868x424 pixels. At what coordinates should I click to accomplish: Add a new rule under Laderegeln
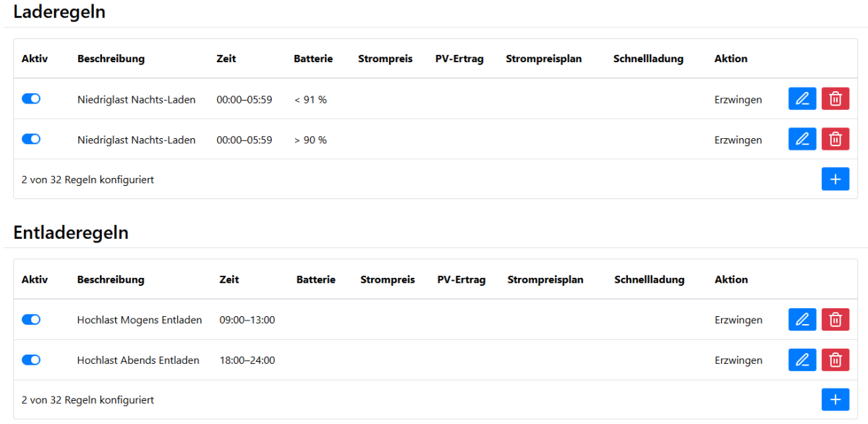(835, 179)
